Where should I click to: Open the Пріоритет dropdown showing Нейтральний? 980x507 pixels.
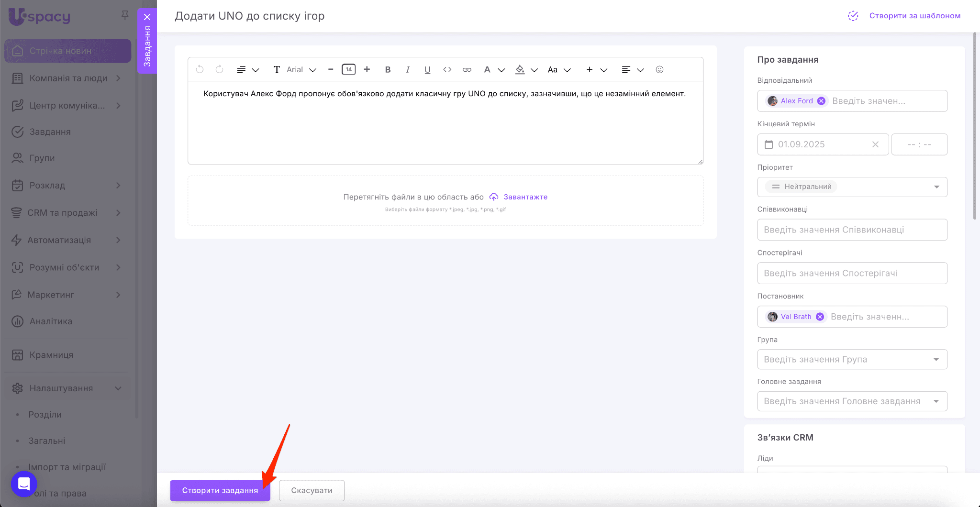click(852, 187)
